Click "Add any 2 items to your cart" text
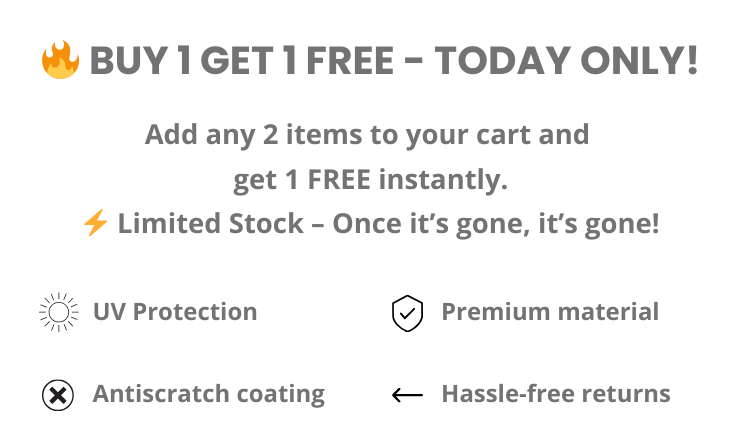 pos(338,135)
